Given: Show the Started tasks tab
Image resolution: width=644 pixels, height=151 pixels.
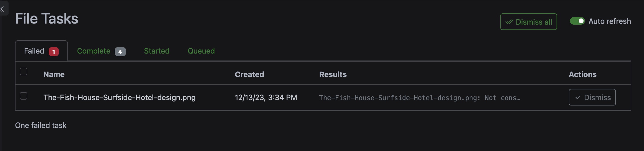Looking at the screenshot, I should pyautogui.click(x=157, y=51).
